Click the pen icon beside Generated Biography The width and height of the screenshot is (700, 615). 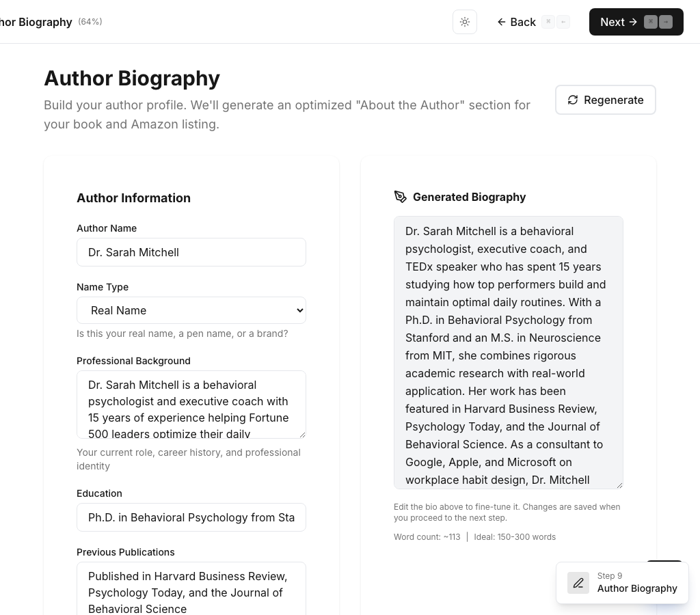tap(401, 197)
